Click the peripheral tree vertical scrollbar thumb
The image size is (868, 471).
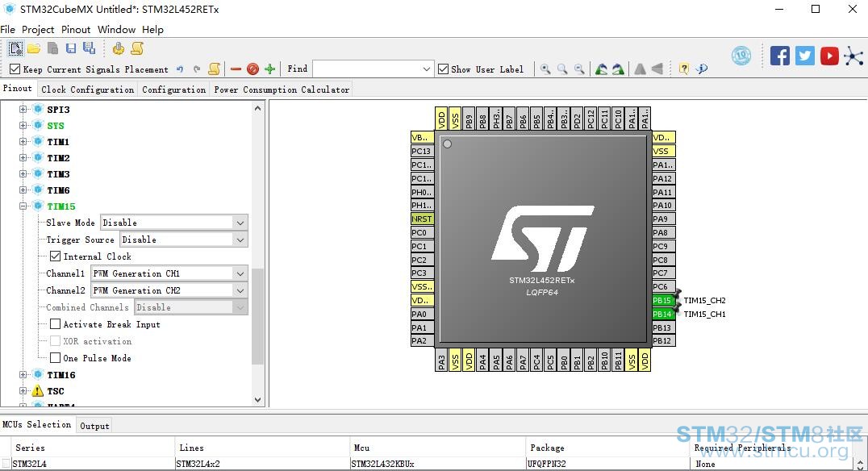click(x=257, y=316)
